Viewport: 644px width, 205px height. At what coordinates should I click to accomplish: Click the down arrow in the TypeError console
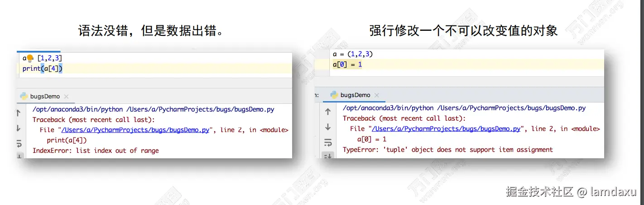point(328,127)
